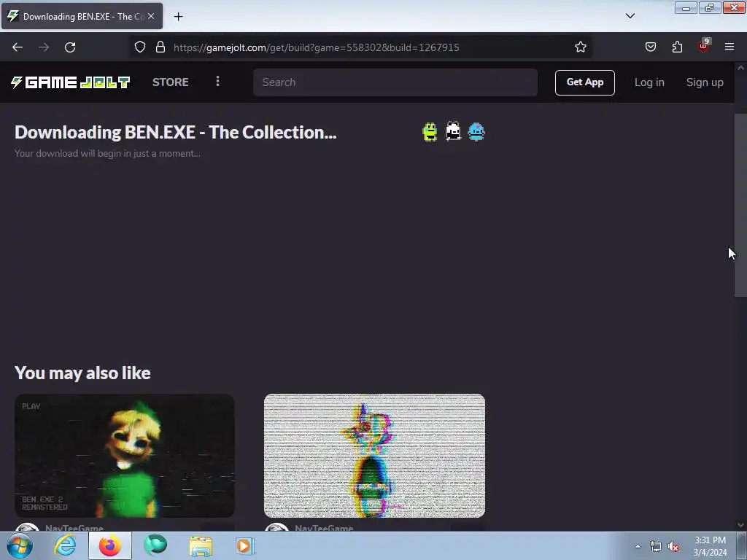This screenshot has height=560, width=747.
Task: Click the 'You may also like' heading
Action: click(x=82, y=373)
